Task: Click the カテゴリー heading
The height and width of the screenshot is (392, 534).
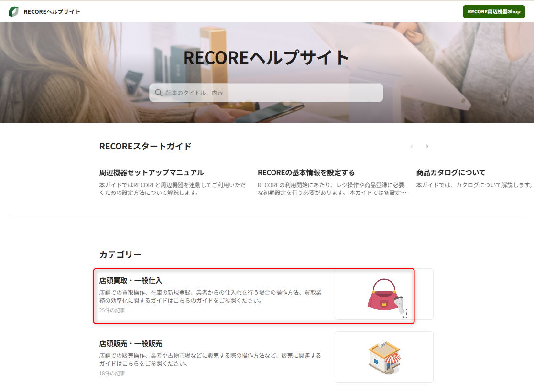Action: pos(120,254)
